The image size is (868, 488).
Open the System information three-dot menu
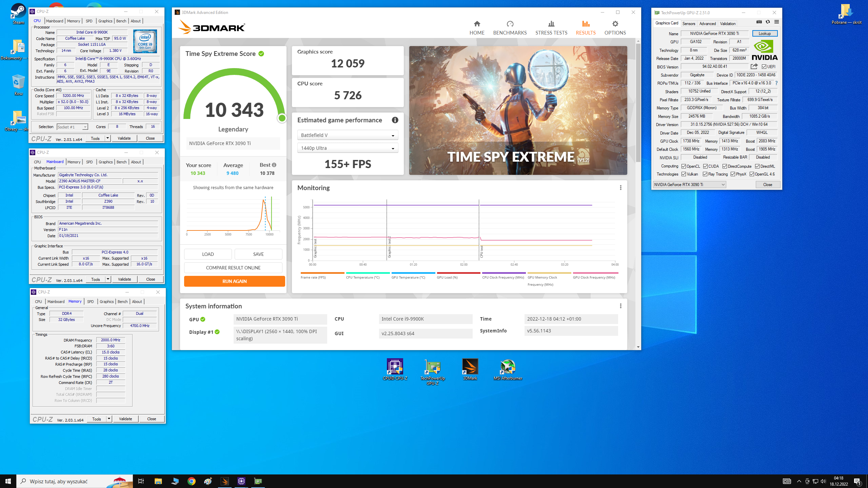[620, 306]
